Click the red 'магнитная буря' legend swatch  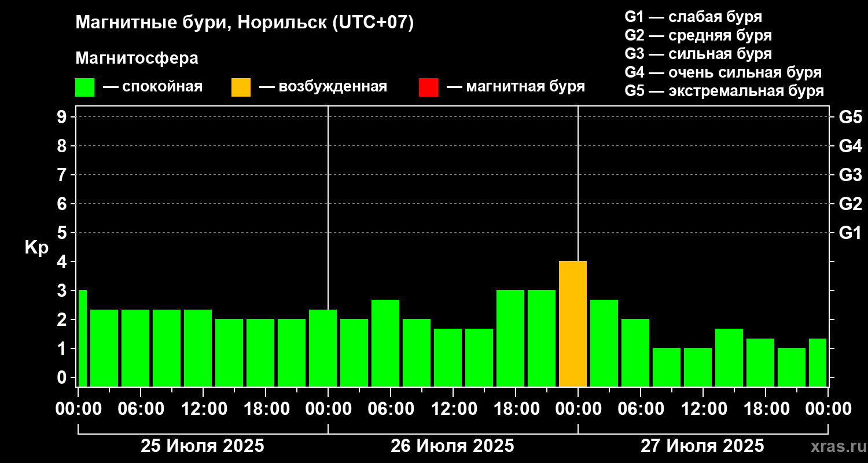point(428,87)
